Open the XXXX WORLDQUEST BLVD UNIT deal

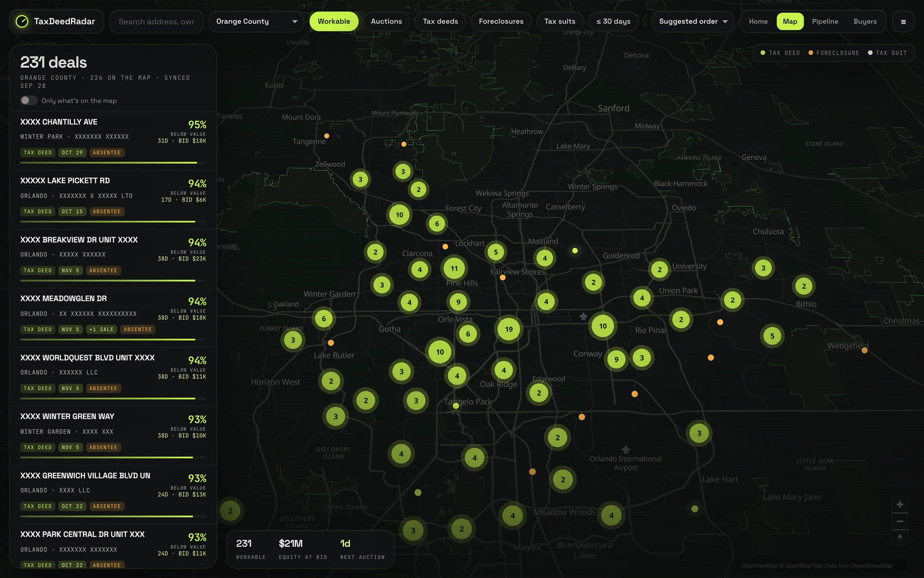(113, 376)
